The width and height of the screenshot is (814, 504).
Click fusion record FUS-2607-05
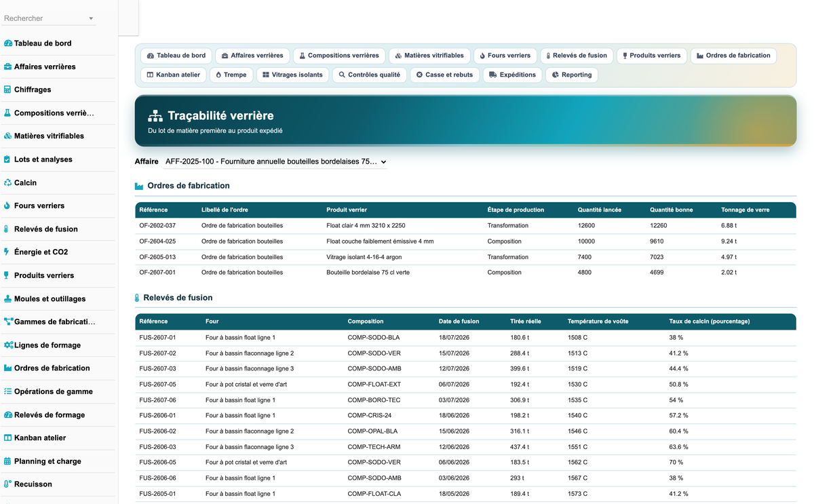(x=157, y=385)
